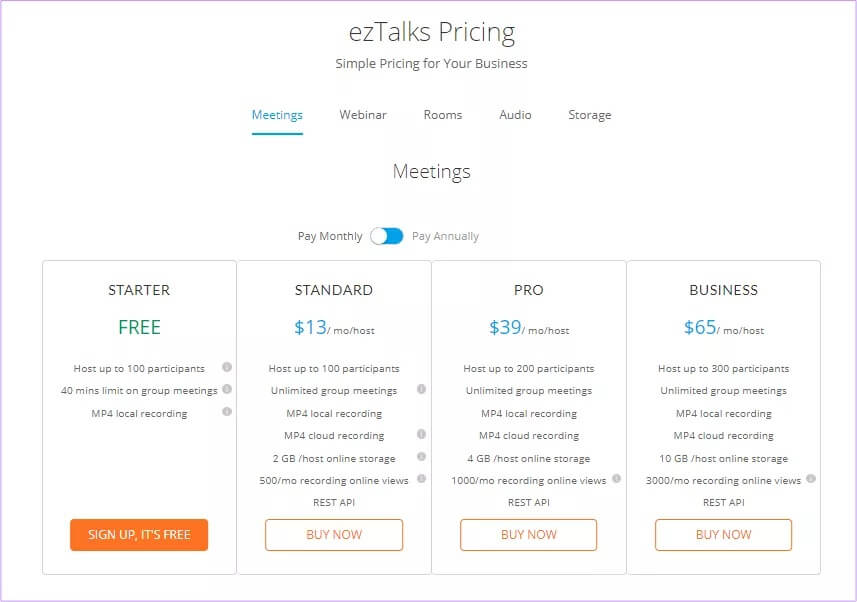Viewport: 857px width, 602px height.
Task: Click info icon beside Standard MP4 cloud recording
Action: click(x=421, y=434)
